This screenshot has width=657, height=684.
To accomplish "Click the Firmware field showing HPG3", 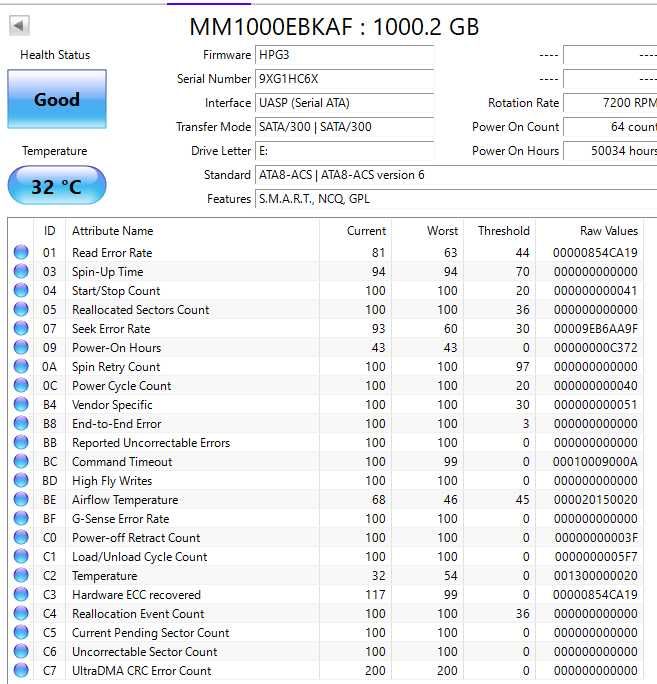I will pyautogui.click(x=345, y=55).
